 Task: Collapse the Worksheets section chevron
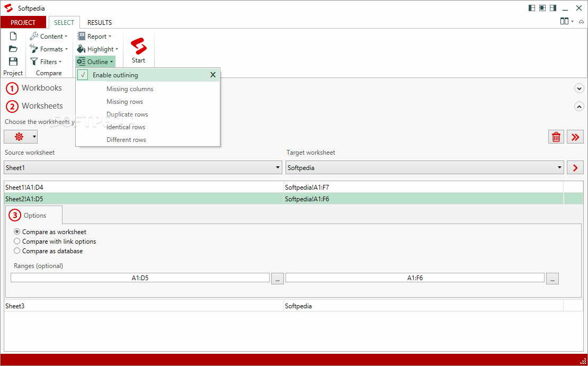579,106
